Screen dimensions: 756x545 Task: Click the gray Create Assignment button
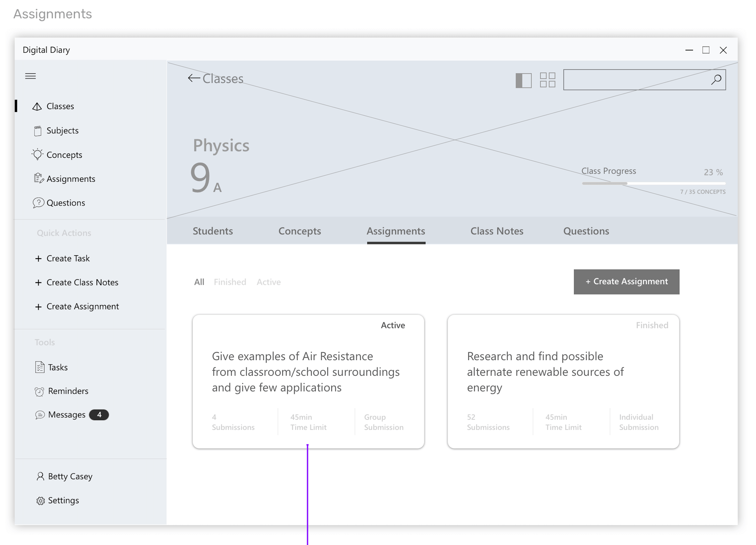click(626, 282)
